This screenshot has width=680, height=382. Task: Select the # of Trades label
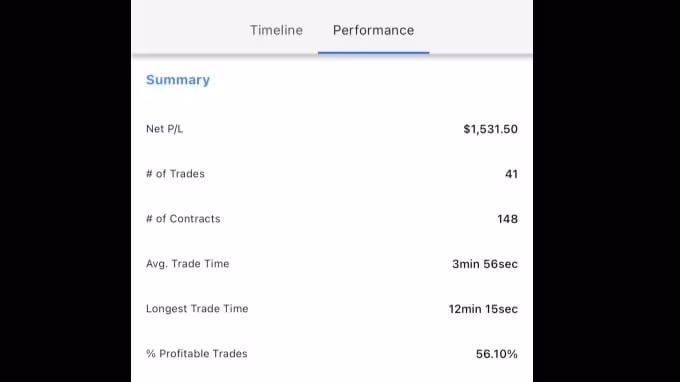point(175,174)
